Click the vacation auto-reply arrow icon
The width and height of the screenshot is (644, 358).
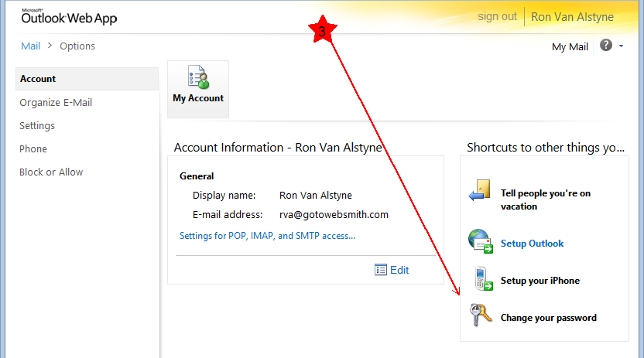pos(479,190)
